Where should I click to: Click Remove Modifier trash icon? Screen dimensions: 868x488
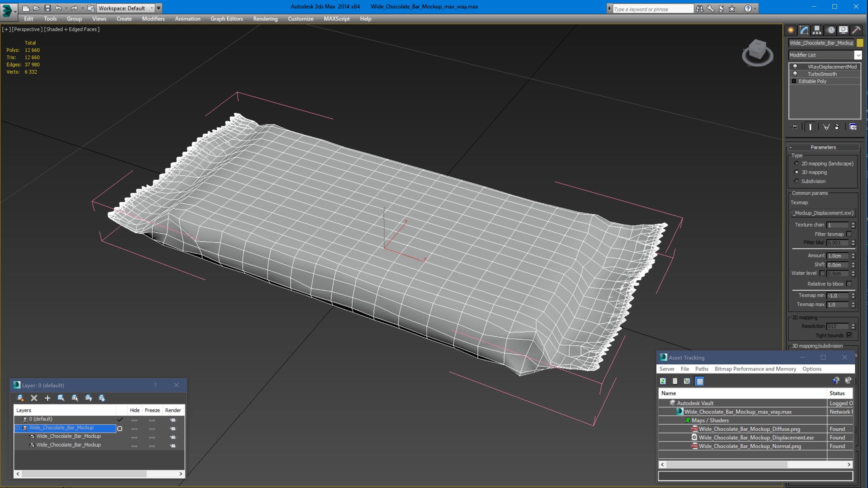point(837,127)
